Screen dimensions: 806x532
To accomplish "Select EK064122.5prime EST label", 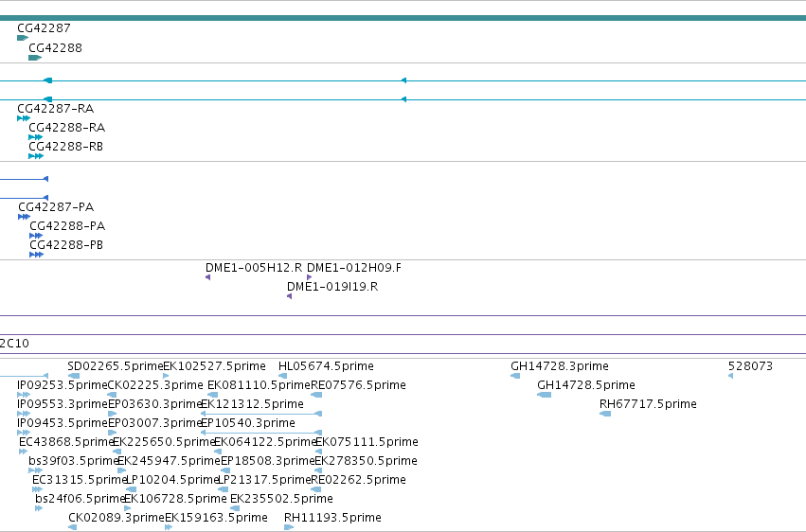I will coord(265,443).
